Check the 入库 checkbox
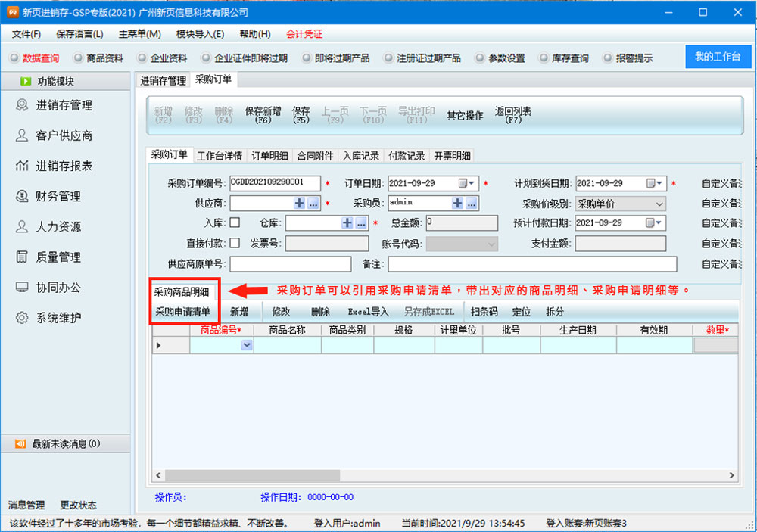 click(235, 222)
